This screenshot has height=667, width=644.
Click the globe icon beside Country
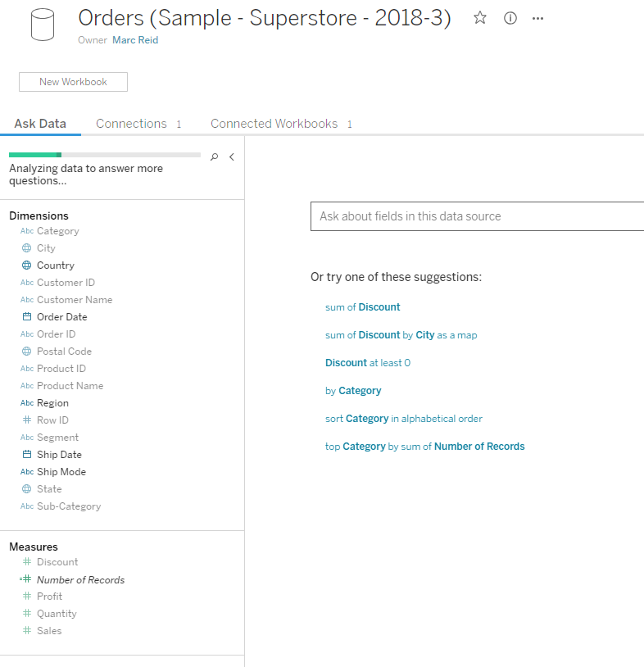pos(27,265)
